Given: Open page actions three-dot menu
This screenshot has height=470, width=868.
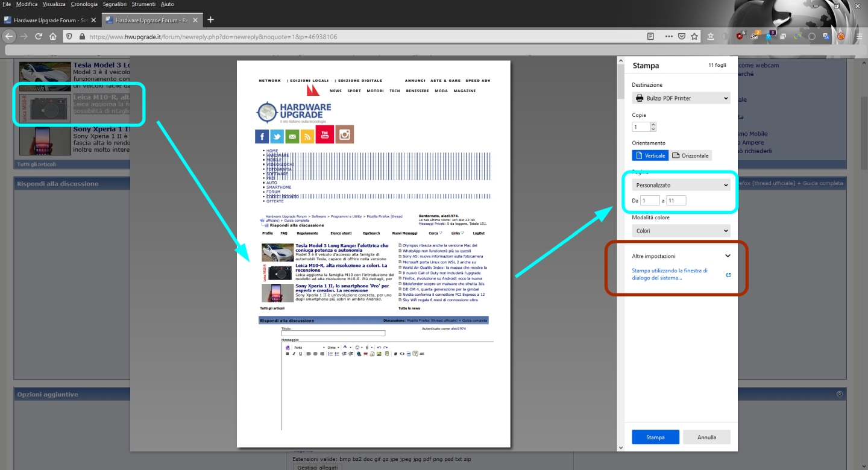Looking at the screenshot, I should (668, 36).
